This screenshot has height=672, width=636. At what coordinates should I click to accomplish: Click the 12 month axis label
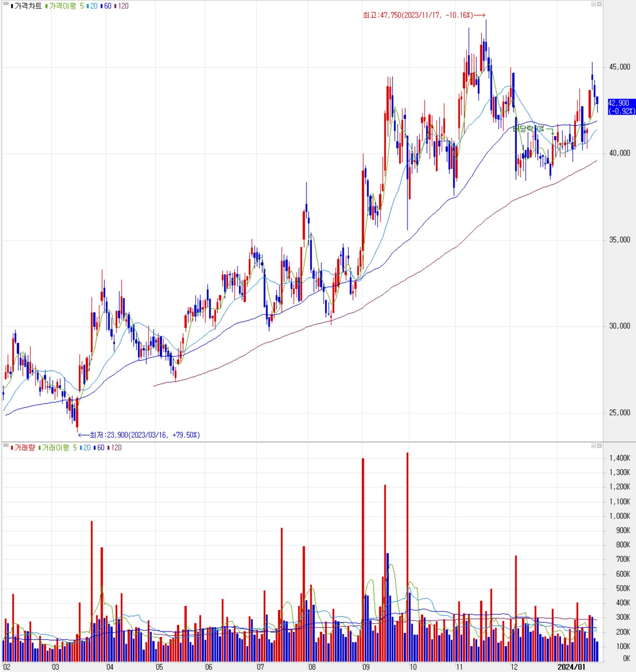[x=514, y=667]
